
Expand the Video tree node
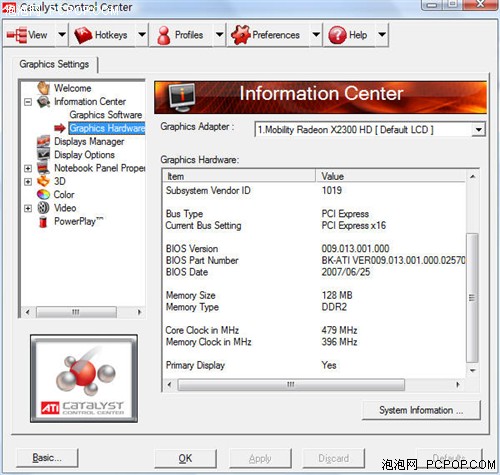[28, 208]
